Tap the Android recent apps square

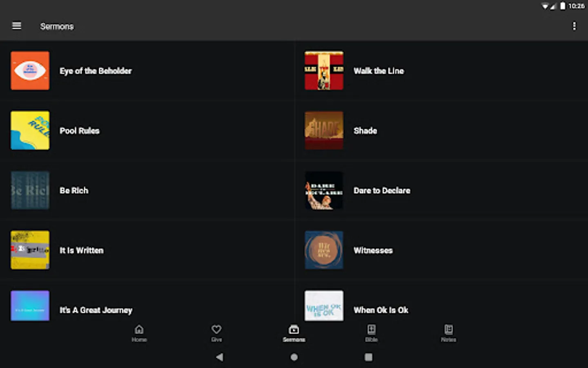coord(368,357)
